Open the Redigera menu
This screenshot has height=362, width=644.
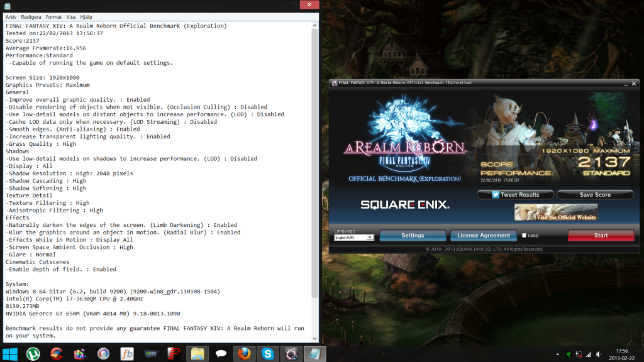click(31, 17)
